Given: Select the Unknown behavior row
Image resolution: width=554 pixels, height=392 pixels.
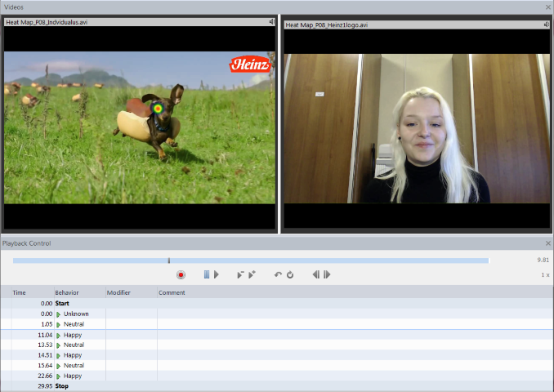Looking at the screenshot, I should point(277,314).
